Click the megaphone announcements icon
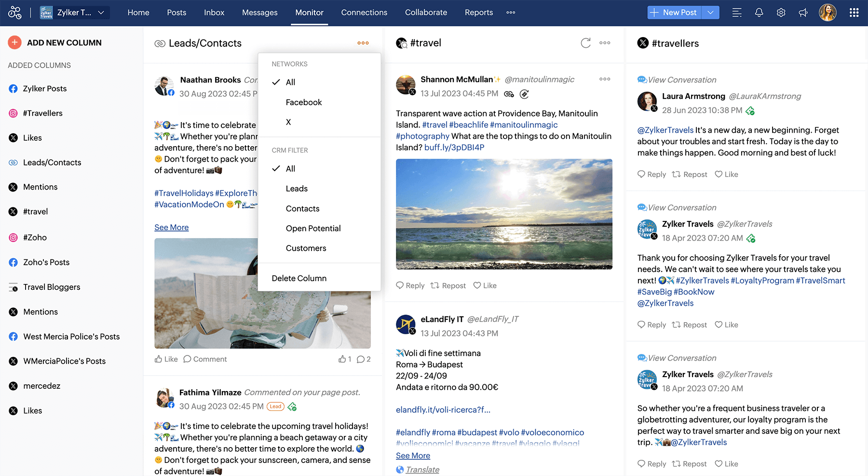 pos(803,13)
